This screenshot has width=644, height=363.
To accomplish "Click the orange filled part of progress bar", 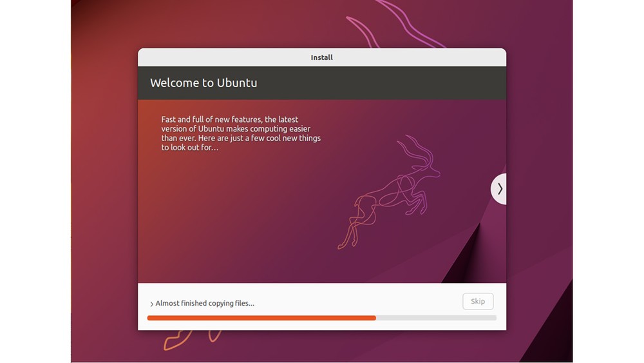I will (x=261, y=318).
